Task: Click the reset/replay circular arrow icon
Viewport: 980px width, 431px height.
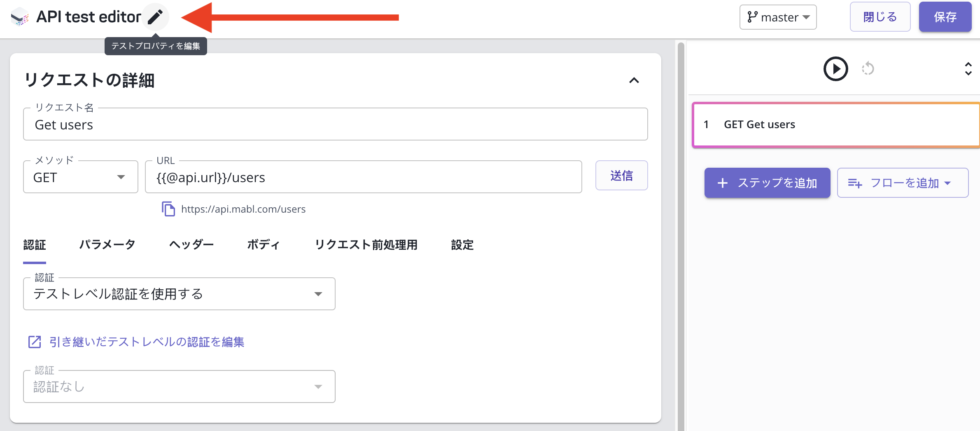Action: click(868, 68)
